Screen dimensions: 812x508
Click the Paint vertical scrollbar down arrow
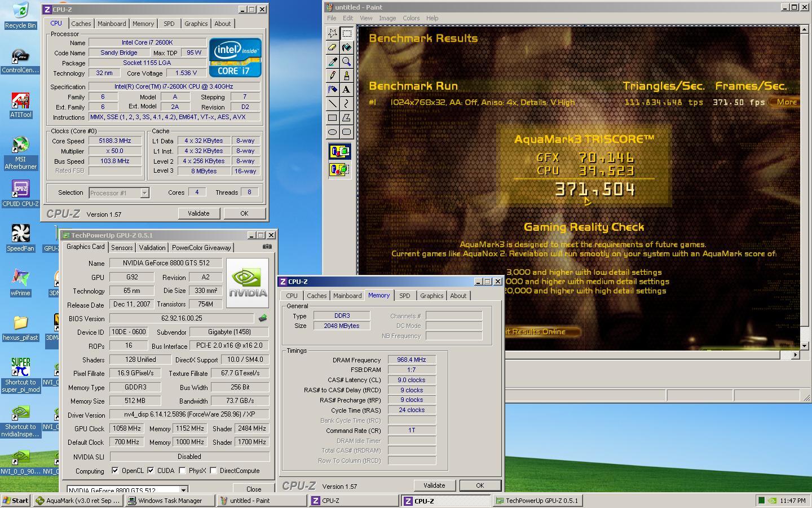804,345
